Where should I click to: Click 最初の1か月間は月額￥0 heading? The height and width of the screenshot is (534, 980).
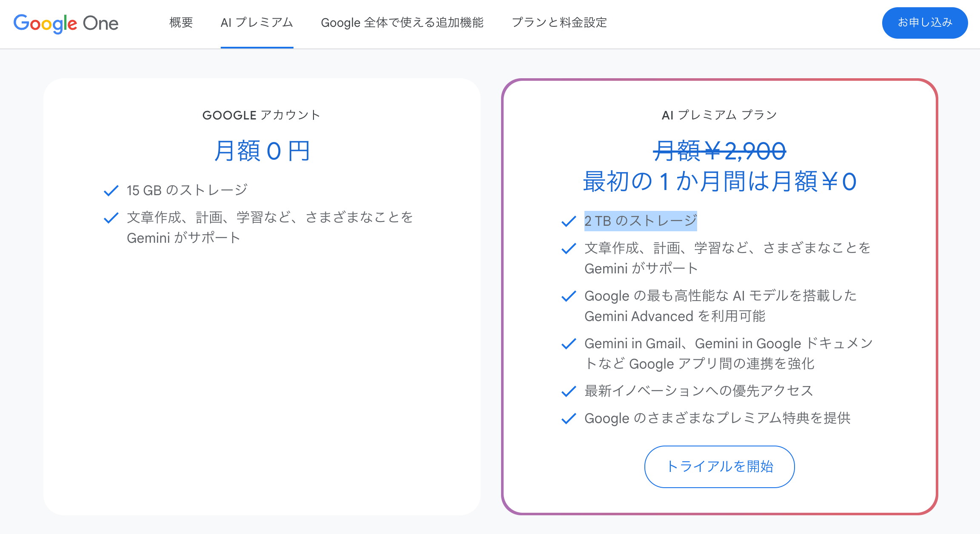click(x=719, y=182)
